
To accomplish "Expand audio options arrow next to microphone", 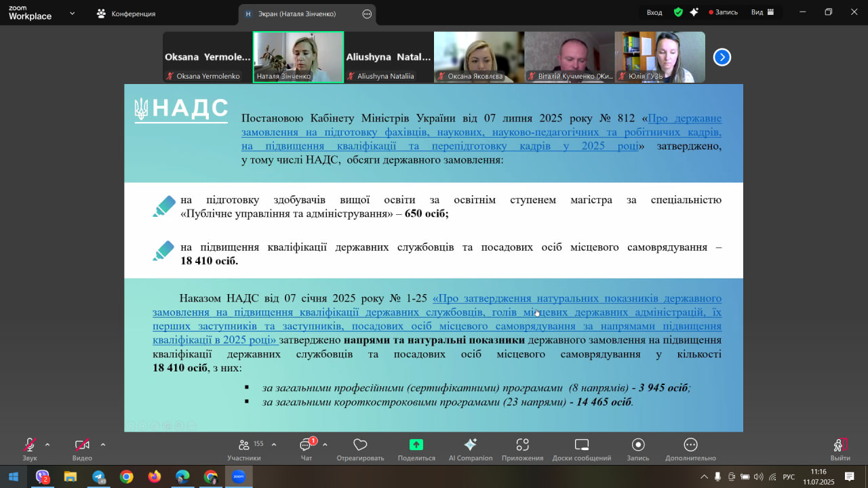I will [x=47, y=445].
